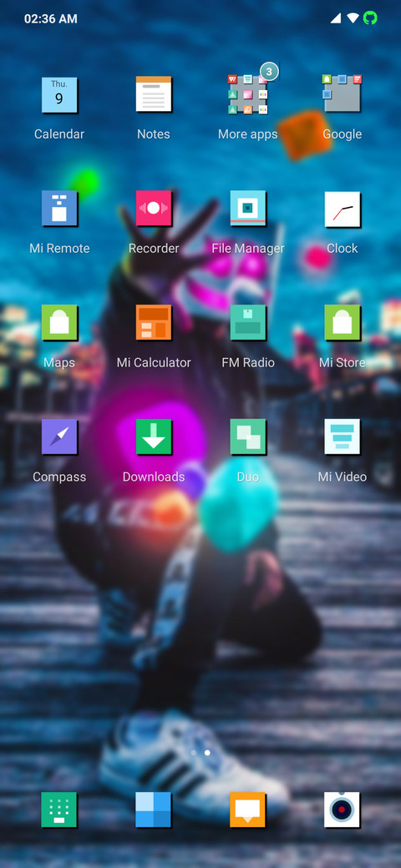Screen dimensions: 401x868
Task: Tap the "File Manager" label text
Action: coord(248,249)
